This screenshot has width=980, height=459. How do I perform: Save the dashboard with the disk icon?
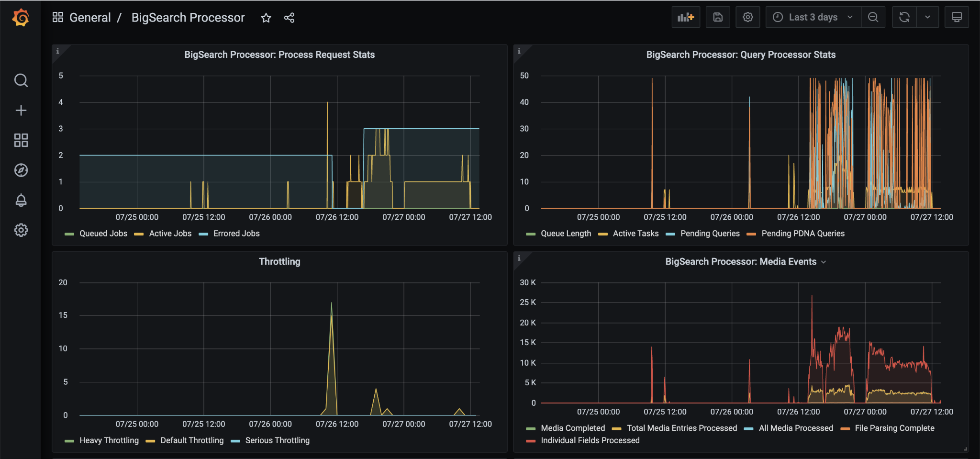click(718, 17)
